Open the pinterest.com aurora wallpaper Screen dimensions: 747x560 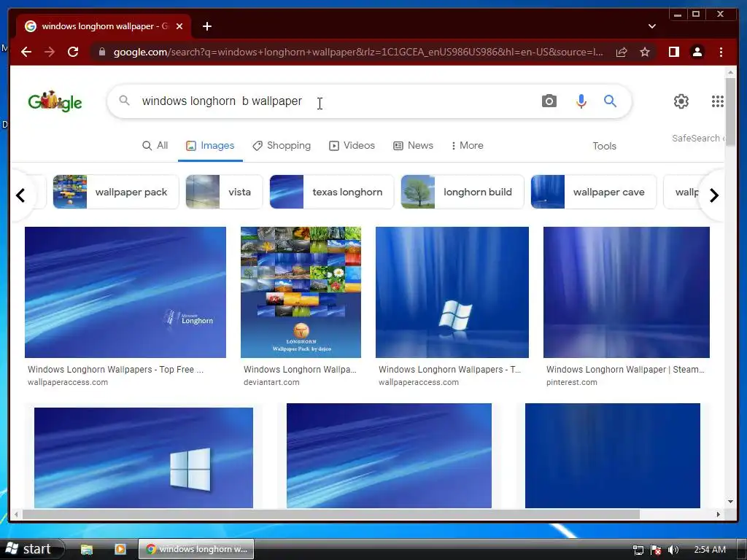(x=627, y=292)
